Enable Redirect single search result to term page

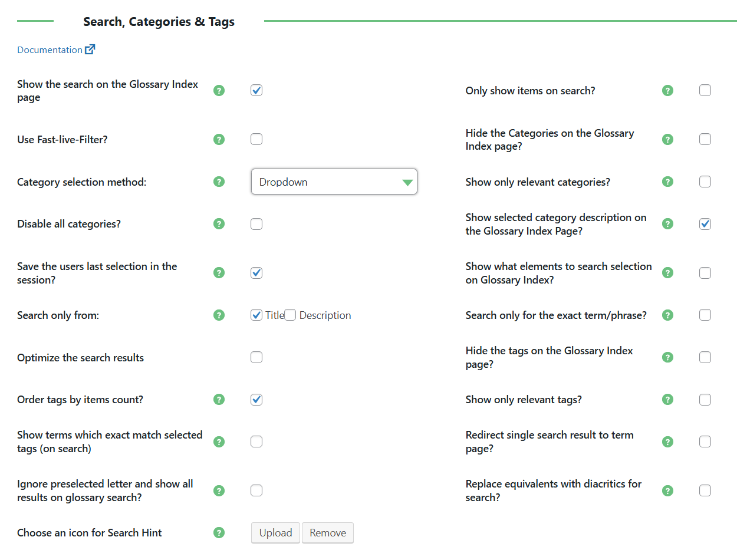click(705, 442)
